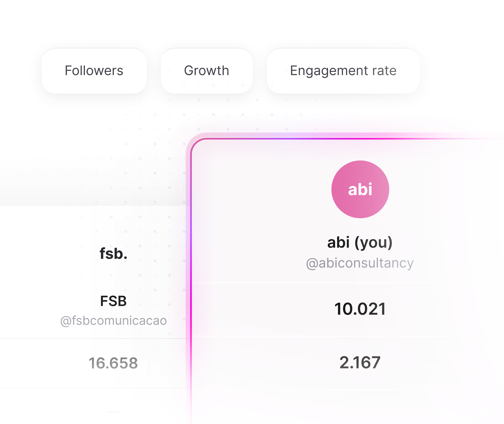Click abi's 10.021 value
504x424 pixels.
(360, 309)
